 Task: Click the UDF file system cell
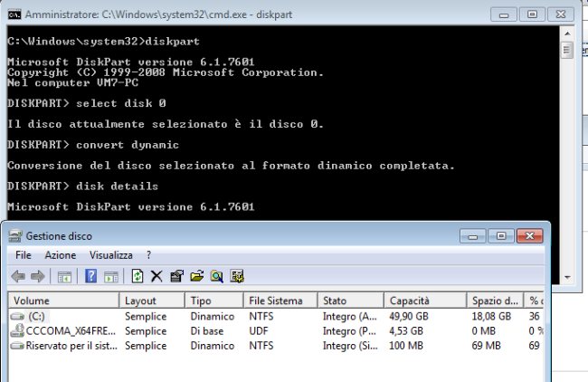(x=259, y=331)
